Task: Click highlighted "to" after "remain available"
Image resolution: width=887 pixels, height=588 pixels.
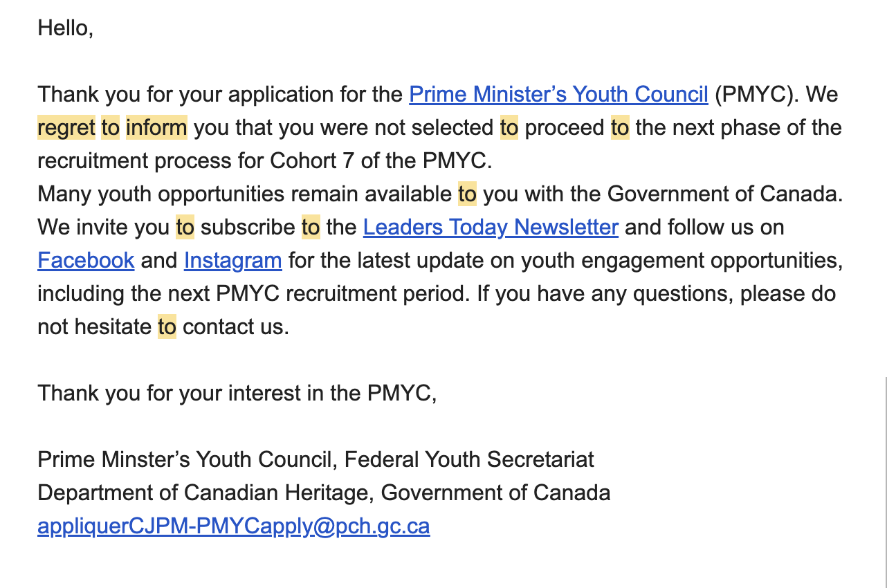Action: click(467, 194)
